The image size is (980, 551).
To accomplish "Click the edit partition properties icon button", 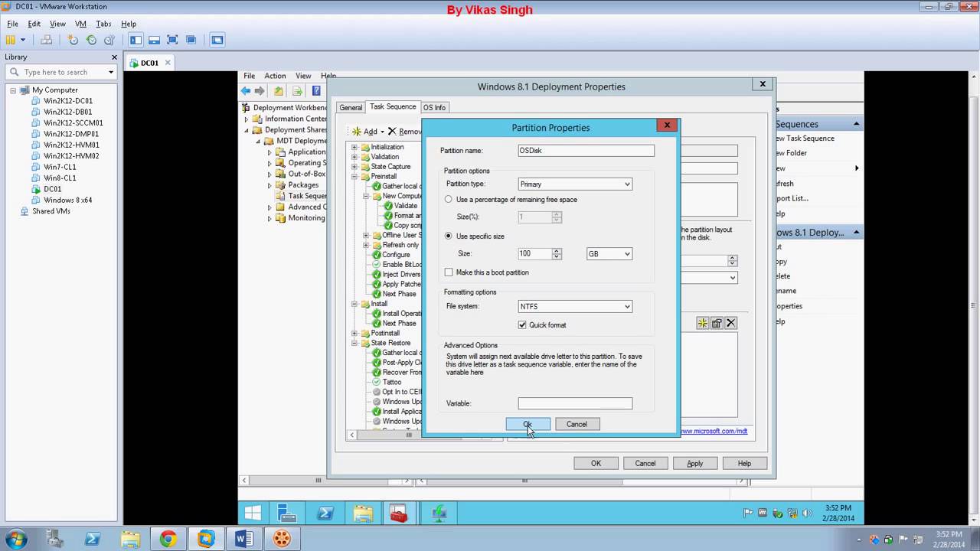I will (717, 323).
